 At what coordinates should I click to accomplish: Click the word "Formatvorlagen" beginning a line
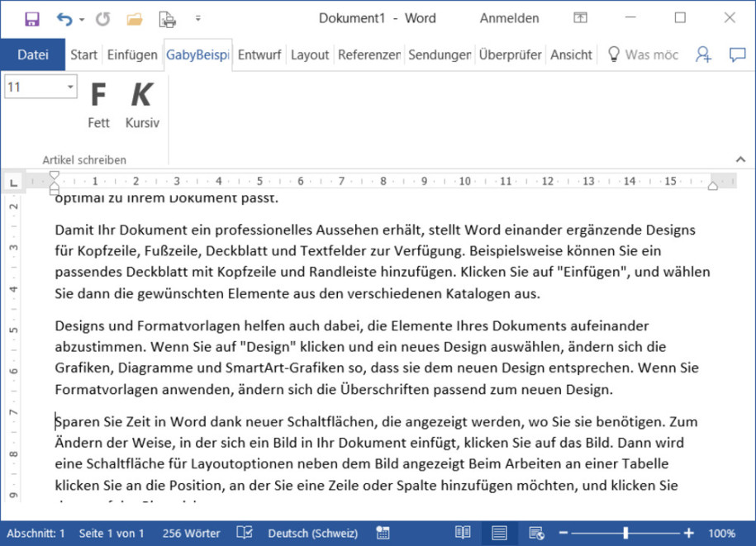[x=106, y=389]
